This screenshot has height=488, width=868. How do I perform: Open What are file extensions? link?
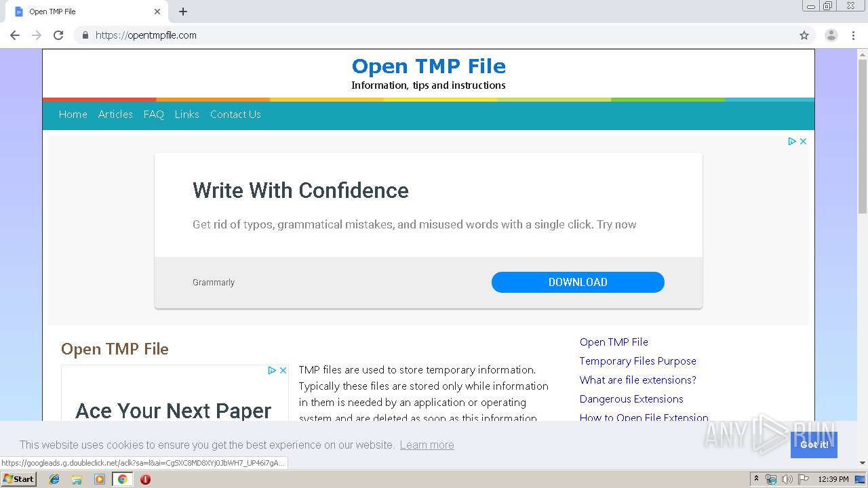coord(637,380)
